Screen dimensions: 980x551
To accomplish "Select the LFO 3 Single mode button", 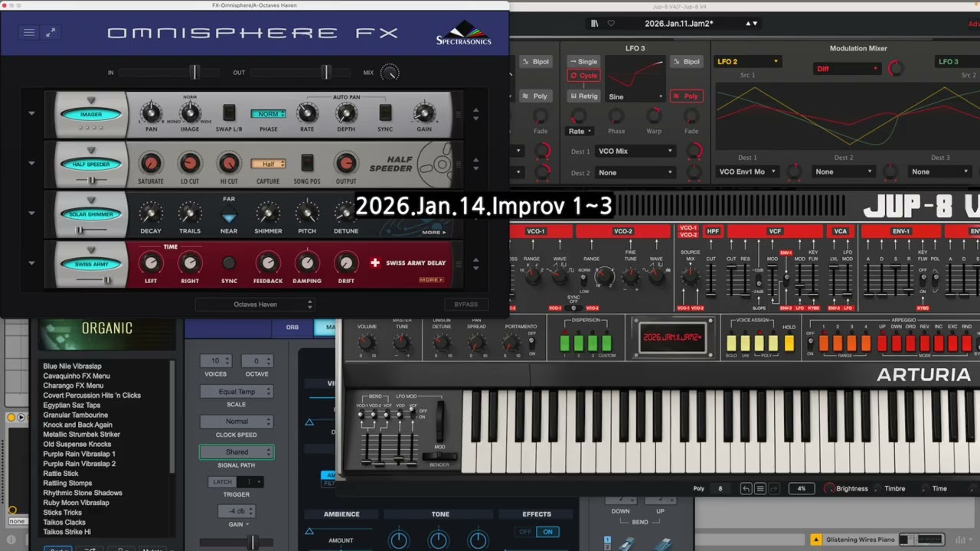I will (x=583, y=61).
